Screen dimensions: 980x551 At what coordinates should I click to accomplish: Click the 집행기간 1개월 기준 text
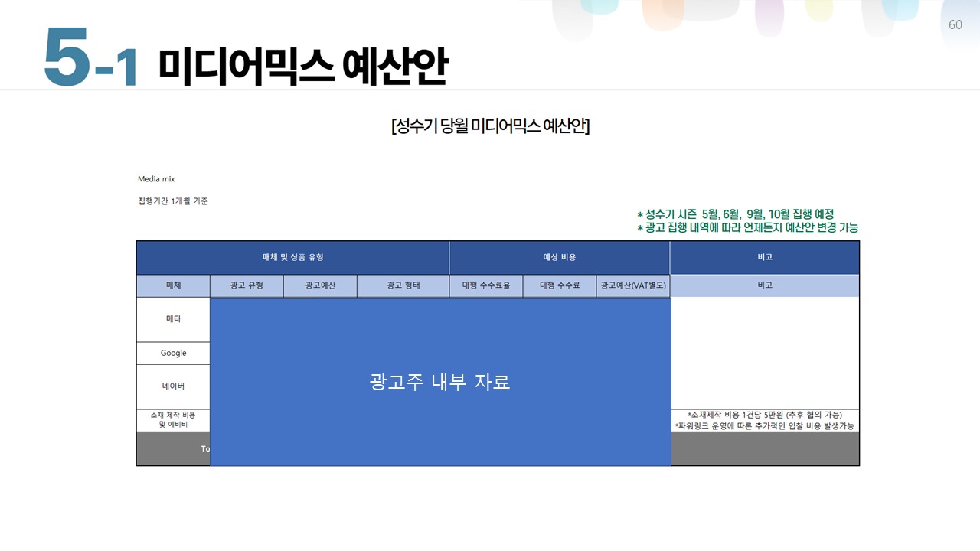coord(172,201)
